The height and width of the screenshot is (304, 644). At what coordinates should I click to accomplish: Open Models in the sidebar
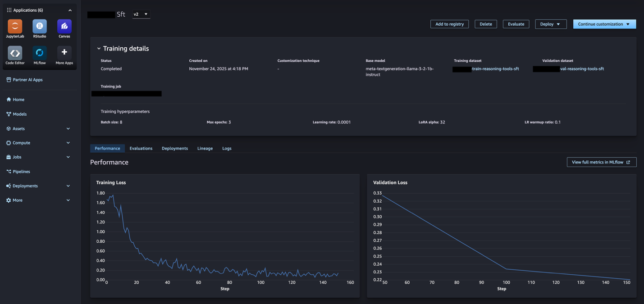[x=19, y=114]
